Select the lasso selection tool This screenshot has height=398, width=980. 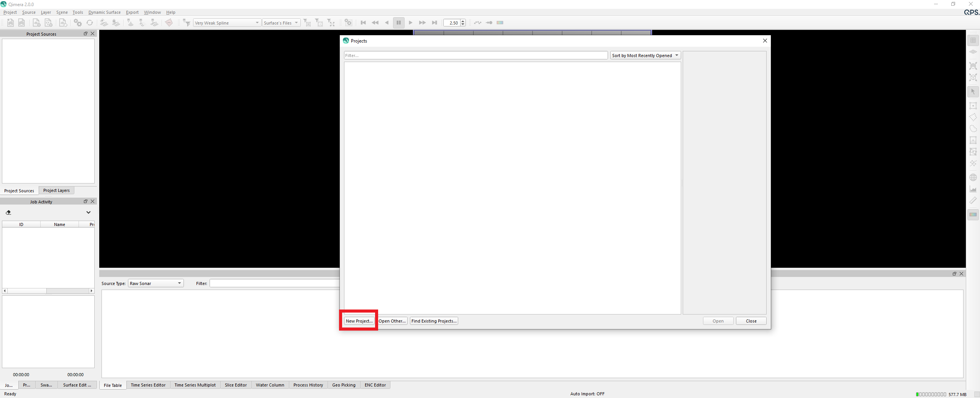click(x=973, y=129)
